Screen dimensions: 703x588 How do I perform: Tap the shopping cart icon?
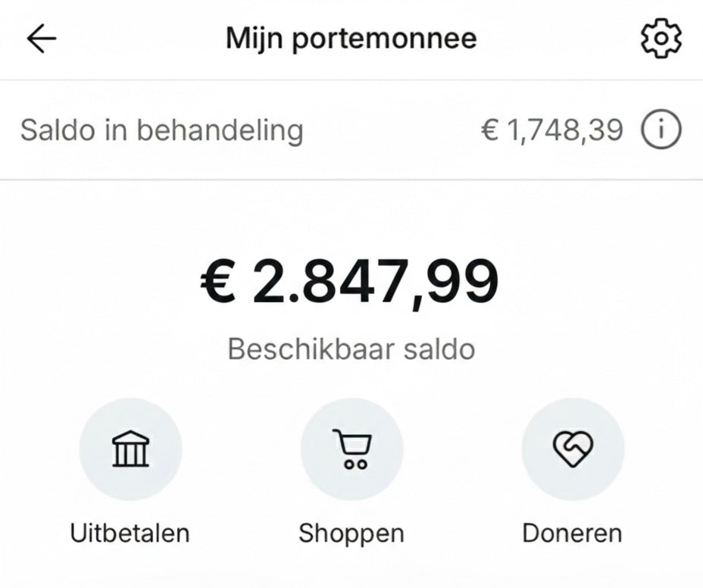point(351,450)
